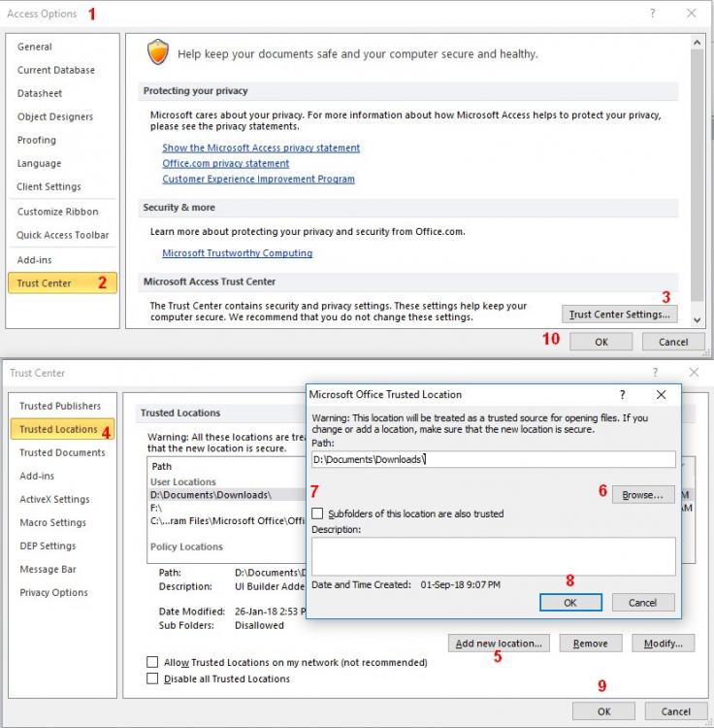Open Message Bar settings
Screen dimensions: 714x728
[48, 569]
